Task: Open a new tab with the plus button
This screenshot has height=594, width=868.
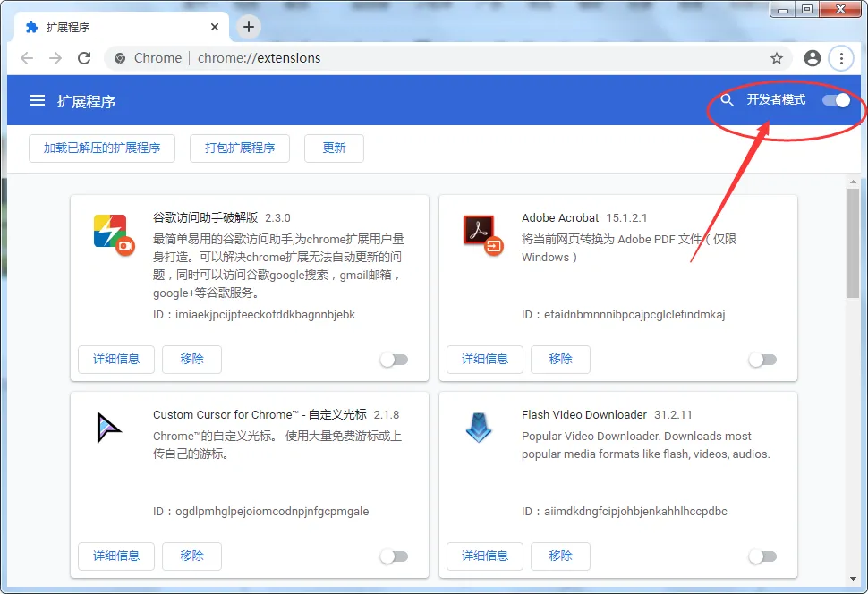Action: (249, 27)
